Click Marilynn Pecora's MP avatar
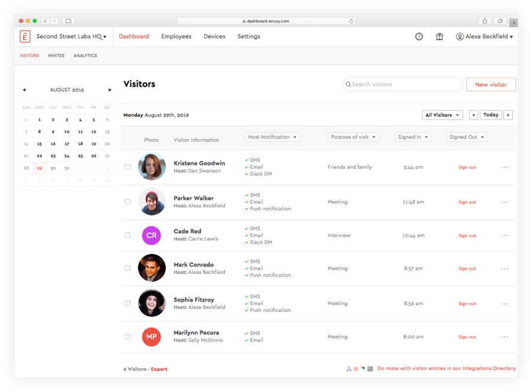The height and width of the screenshot is (392, 532). 151,336
